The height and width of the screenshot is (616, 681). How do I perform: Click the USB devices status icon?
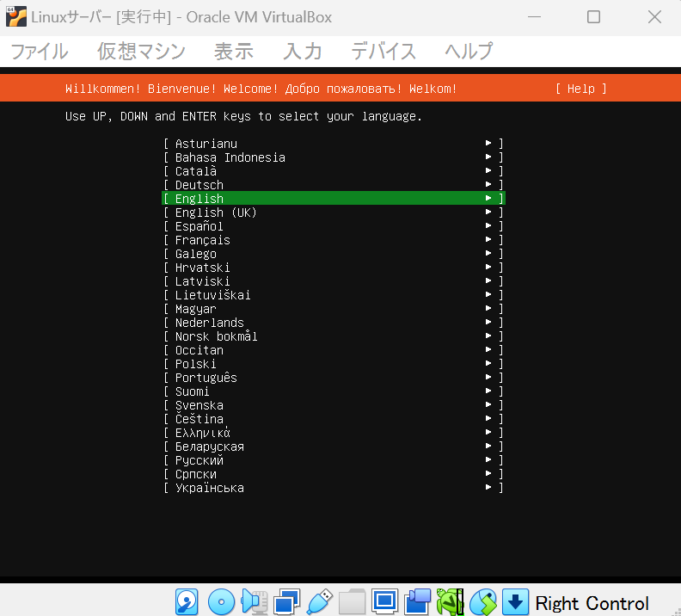tap(320, 602)
